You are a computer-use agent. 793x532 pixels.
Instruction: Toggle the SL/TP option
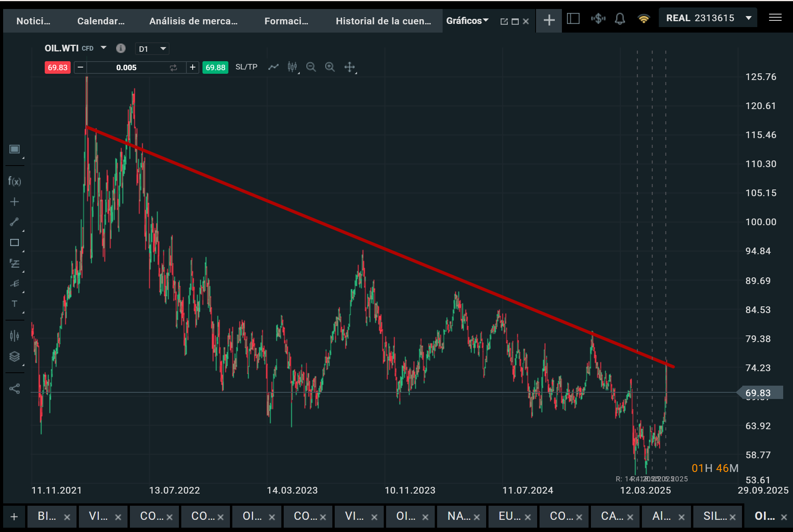point(246,67)
